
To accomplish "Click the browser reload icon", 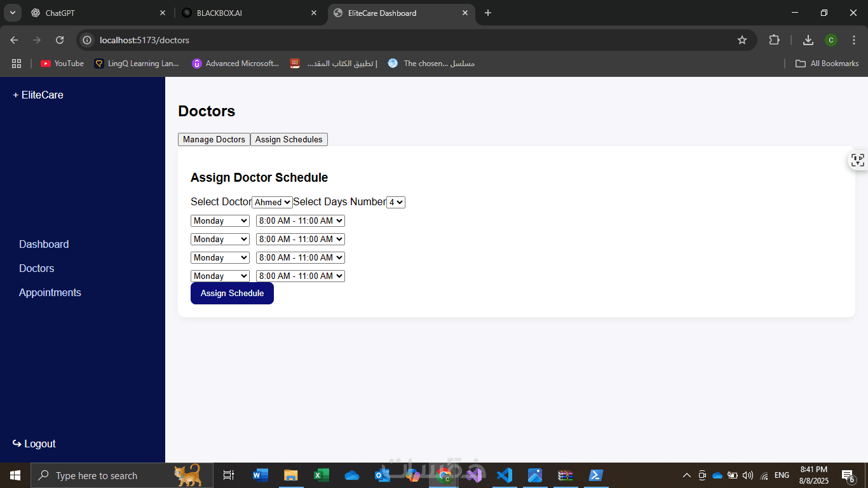I will (60, 40).
